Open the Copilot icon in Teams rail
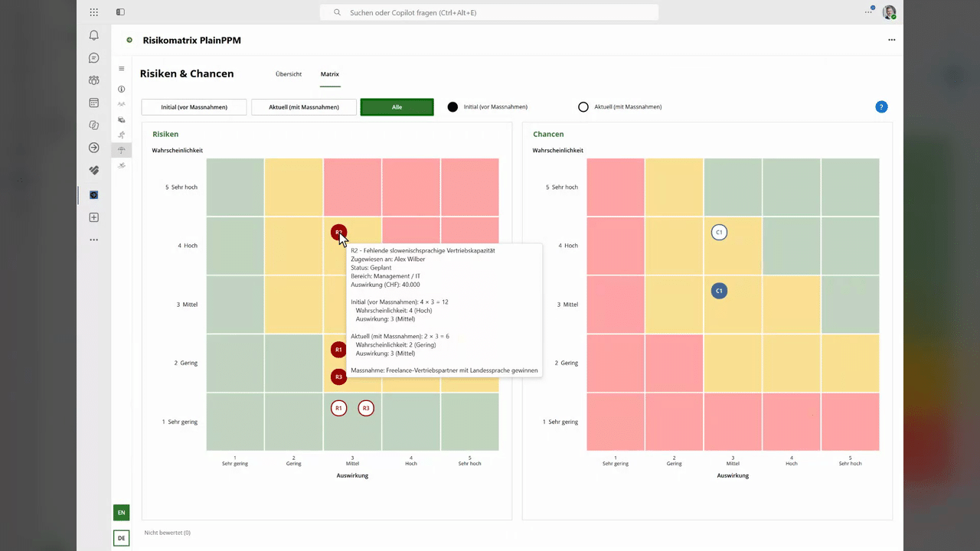The image size is (980, 551). (94, 125)
